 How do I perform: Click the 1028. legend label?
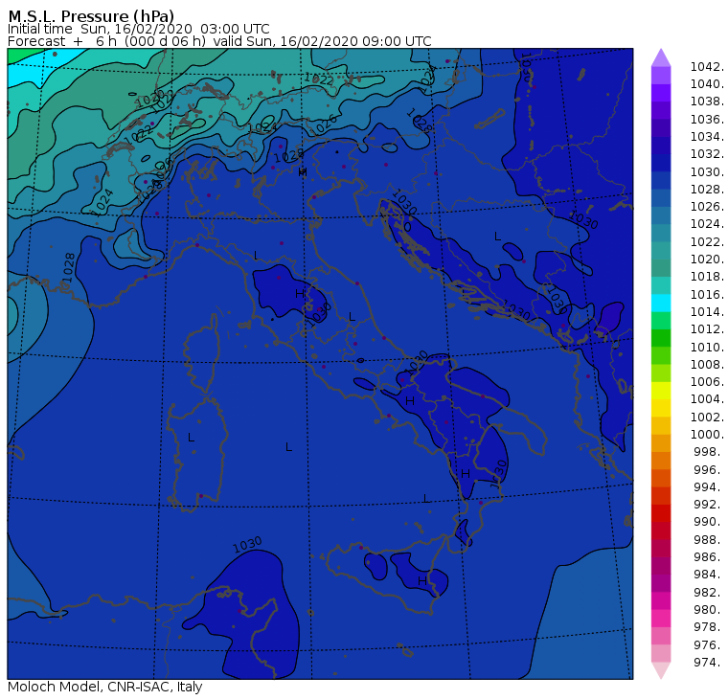point(707,190)
